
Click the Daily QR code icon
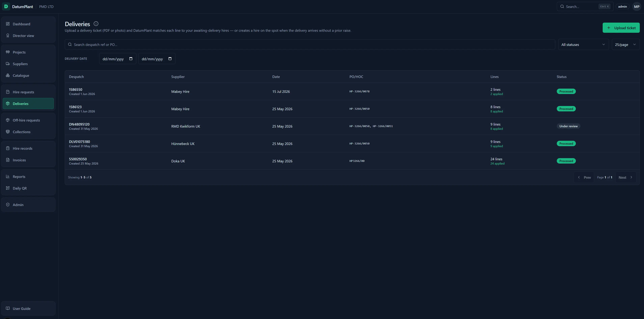(x=8, y=188)
